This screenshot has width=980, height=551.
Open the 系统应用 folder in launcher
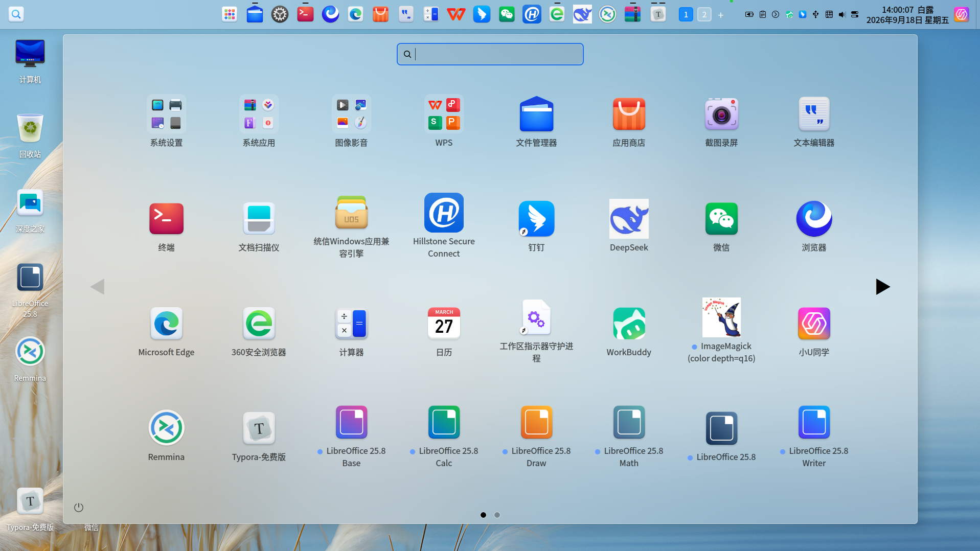coord(259,114)
